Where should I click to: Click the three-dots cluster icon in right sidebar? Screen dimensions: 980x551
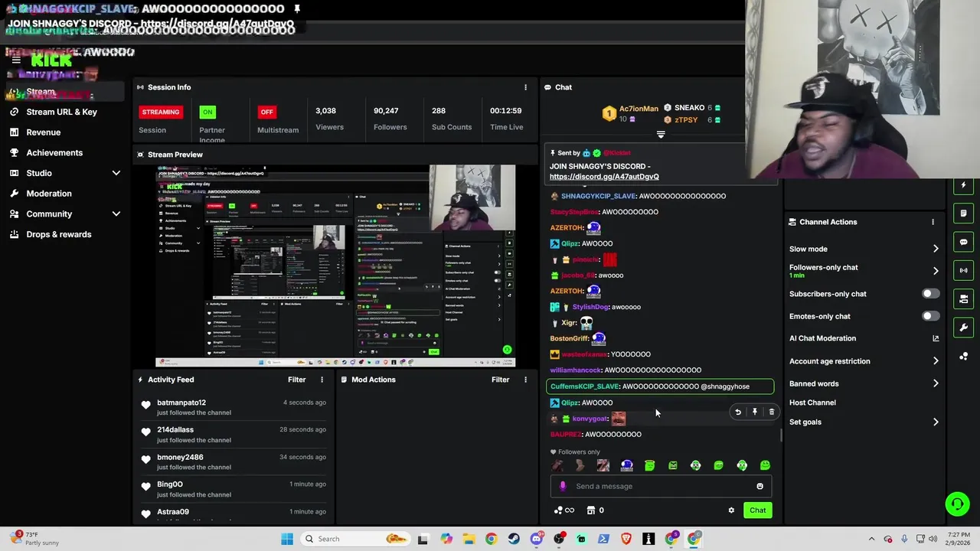tap(964, 357)
